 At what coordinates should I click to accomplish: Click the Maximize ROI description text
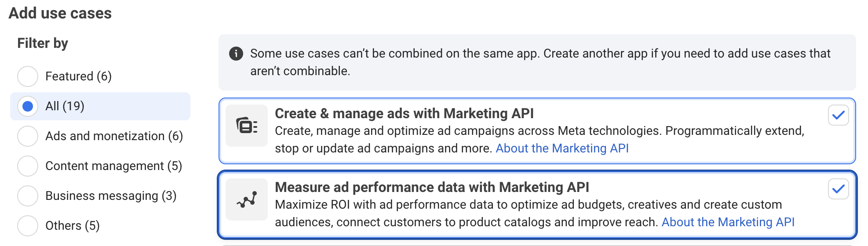point(528,205)
